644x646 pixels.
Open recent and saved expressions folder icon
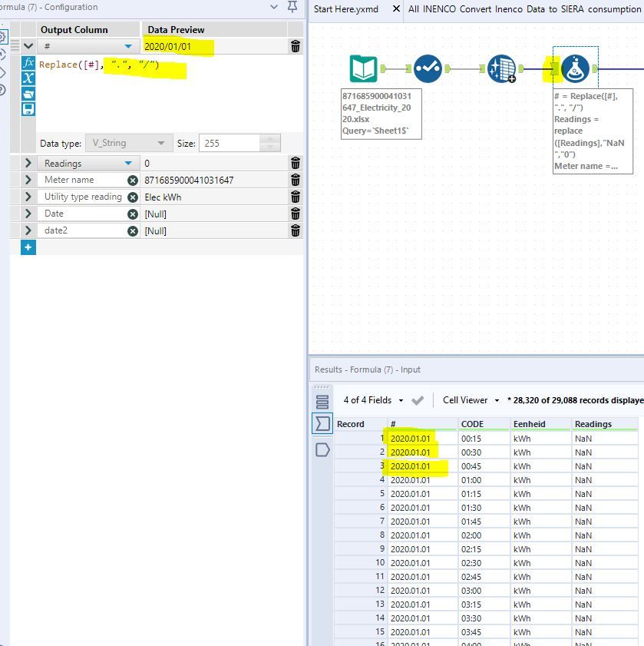point(28,94)
